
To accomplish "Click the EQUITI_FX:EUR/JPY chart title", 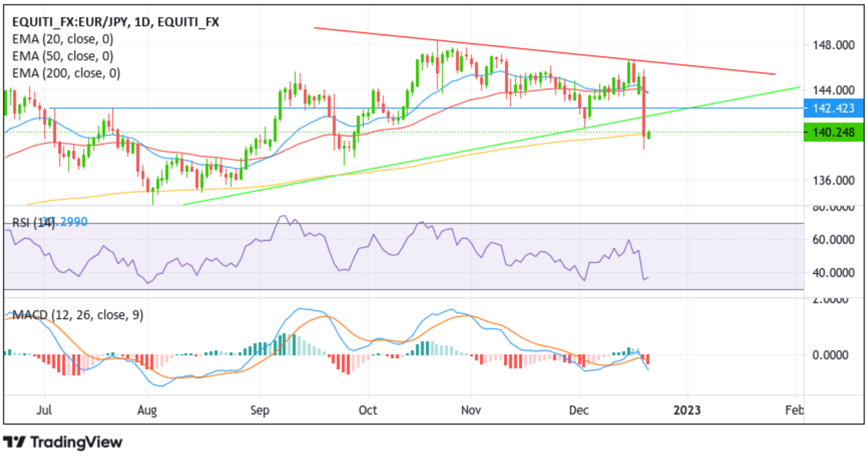I will tap(116, 22).
